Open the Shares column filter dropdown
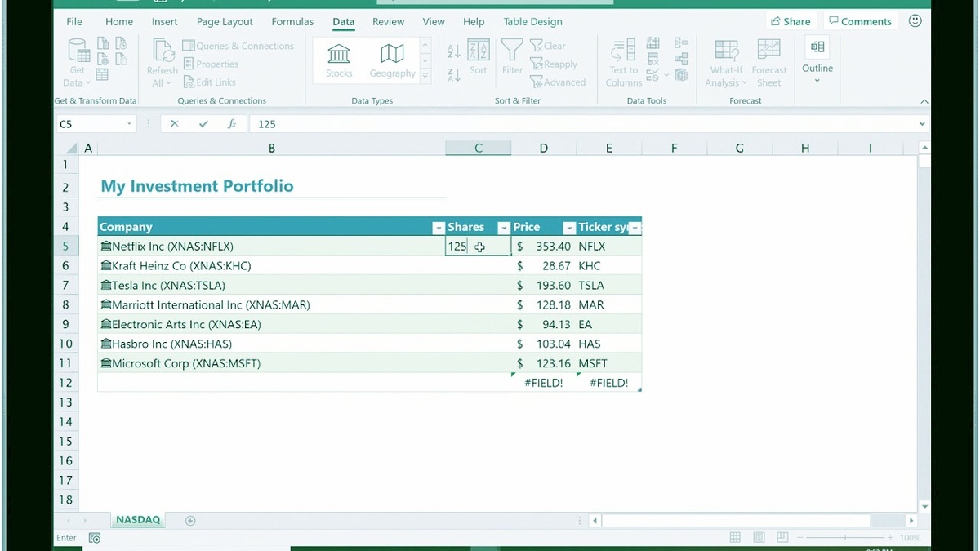The height and width of the screenshot is (551, 980). (504, 228)
